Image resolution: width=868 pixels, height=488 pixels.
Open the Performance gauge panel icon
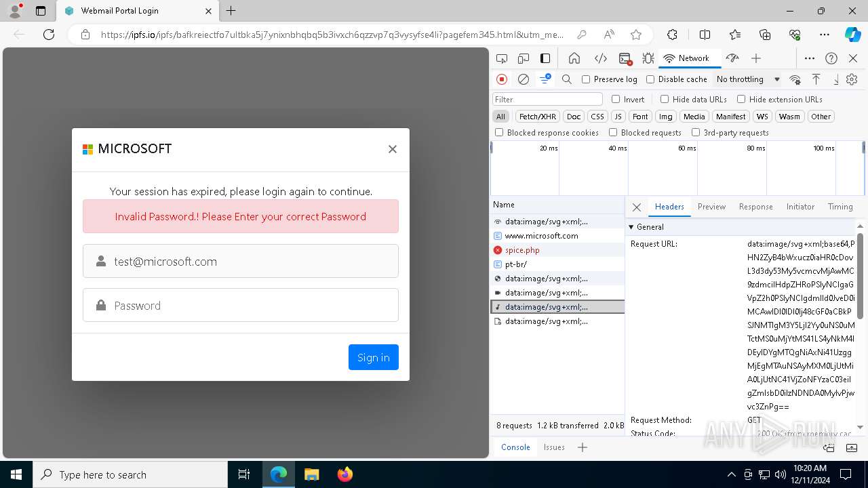(x=732, y=58)
